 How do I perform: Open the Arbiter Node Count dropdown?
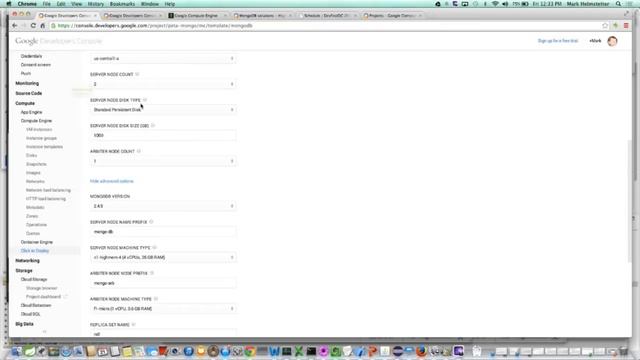(163, 161)
